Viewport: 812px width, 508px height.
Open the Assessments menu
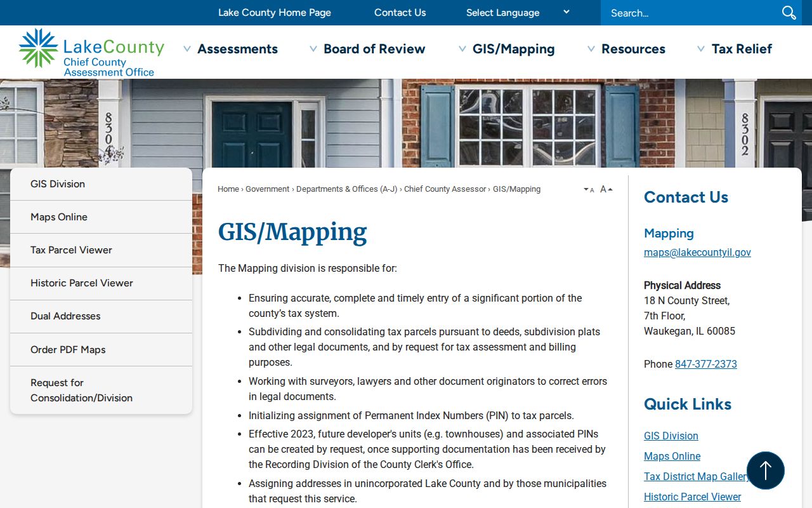(x=237, y=49)
